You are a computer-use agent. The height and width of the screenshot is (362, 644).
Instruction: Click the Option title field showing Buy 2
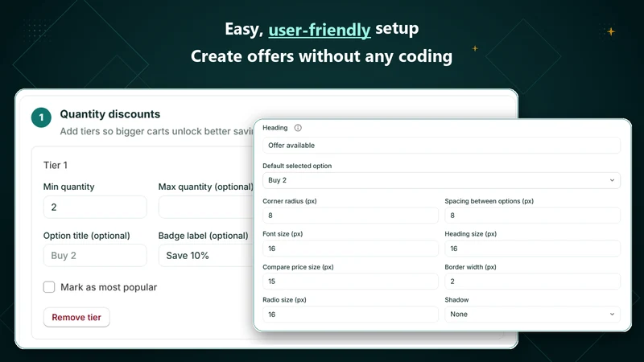[95, 255]
